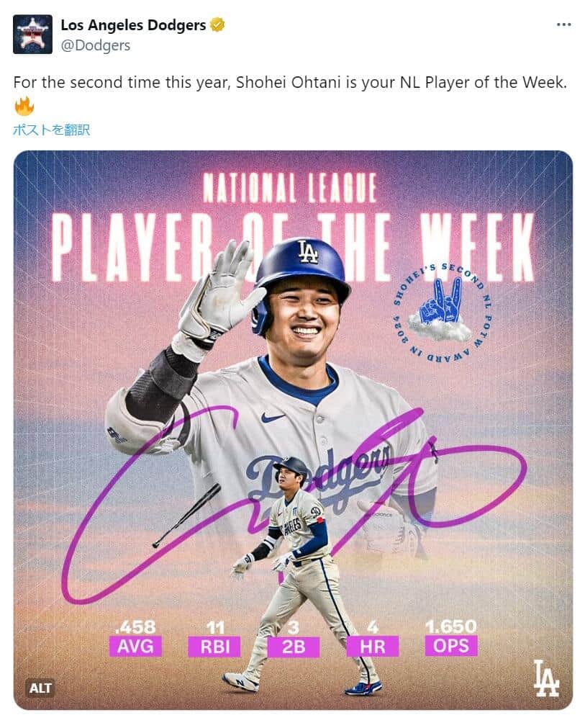Viewport: 585px width, 728px height.
Task: Open the post's three-dot more menu
Action: pos(564,24)
